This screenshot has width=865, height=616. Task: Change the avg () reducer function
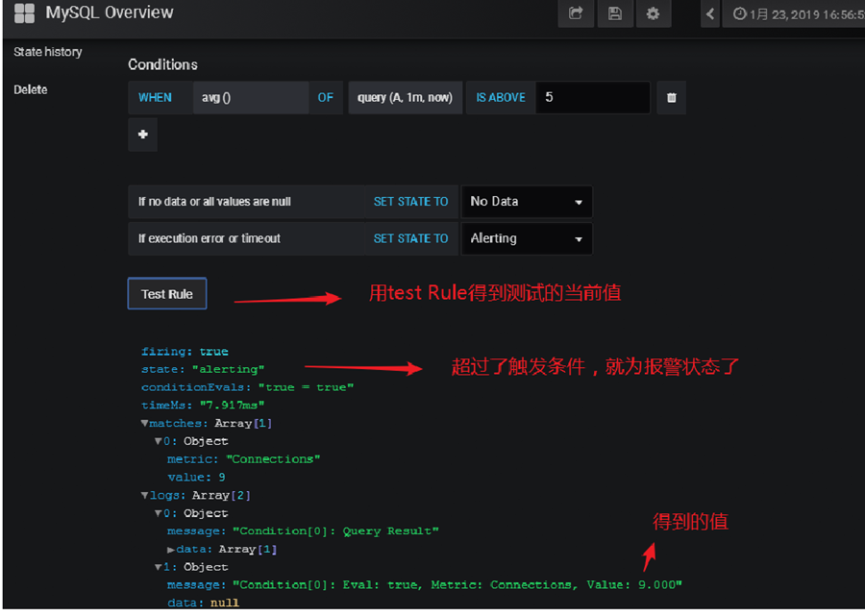(251, 98)
